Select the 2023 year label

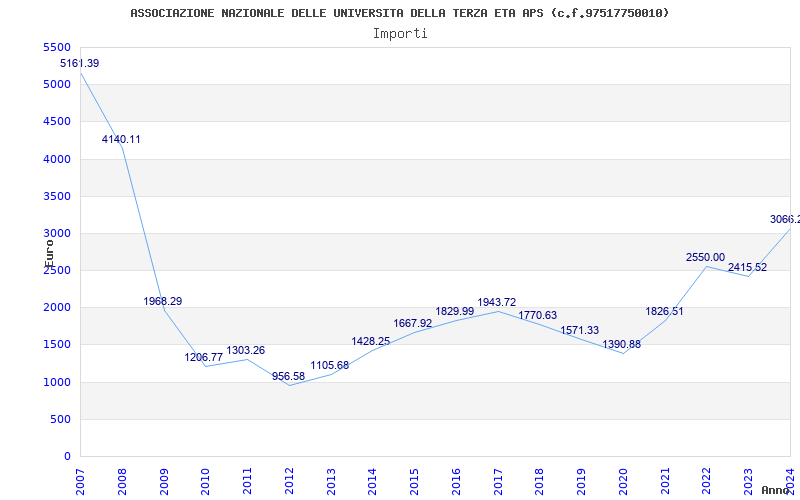point(748,482)
